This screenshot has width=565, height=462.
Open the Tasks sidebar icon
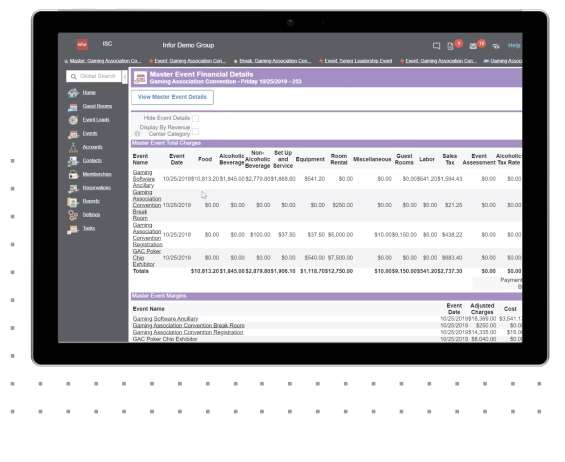pos(73,229)
